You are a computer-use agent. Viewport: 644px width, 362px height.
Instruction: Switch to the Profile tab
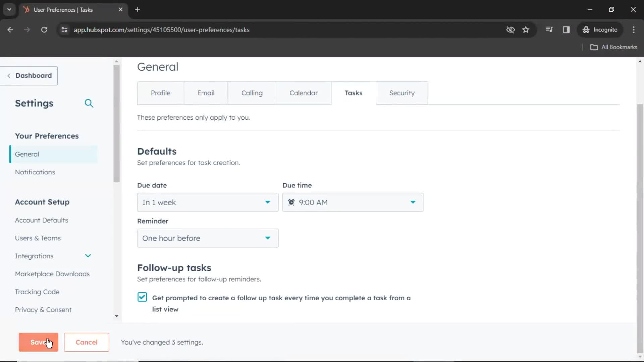click(161, 93)
